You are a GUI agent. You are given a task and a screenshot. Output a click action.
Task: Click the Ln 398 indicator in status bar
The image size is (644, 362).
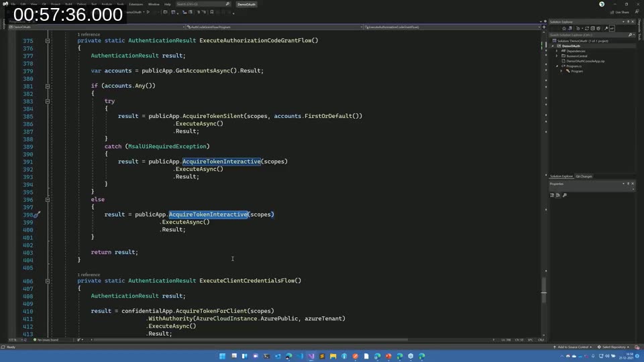coord(506,340)
